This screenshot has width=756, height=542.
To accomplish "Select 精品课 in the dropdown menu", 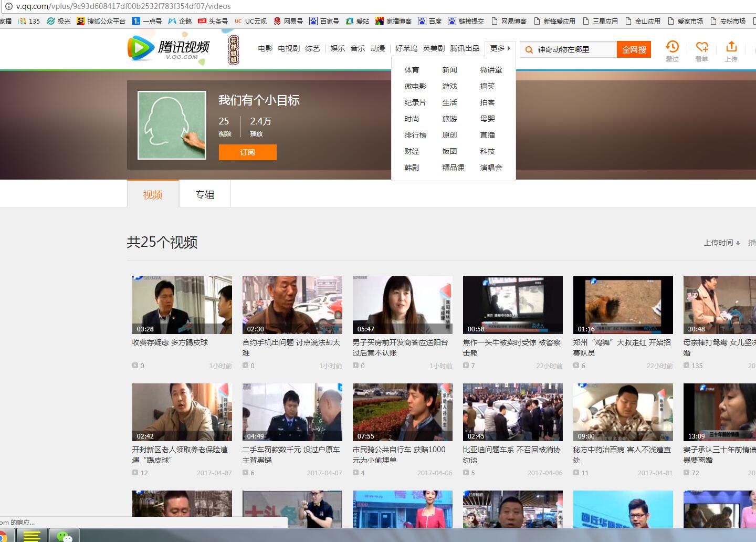I will pos(453,168).
